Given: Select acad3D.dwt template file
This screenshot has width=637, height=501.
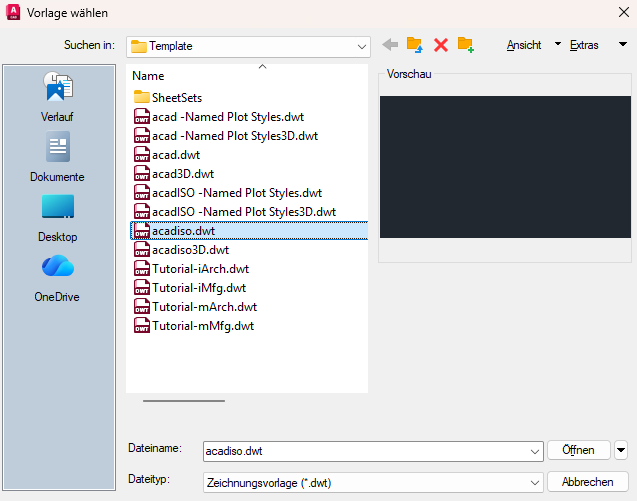Looking at the screenshot, I should tap(176, 174).
